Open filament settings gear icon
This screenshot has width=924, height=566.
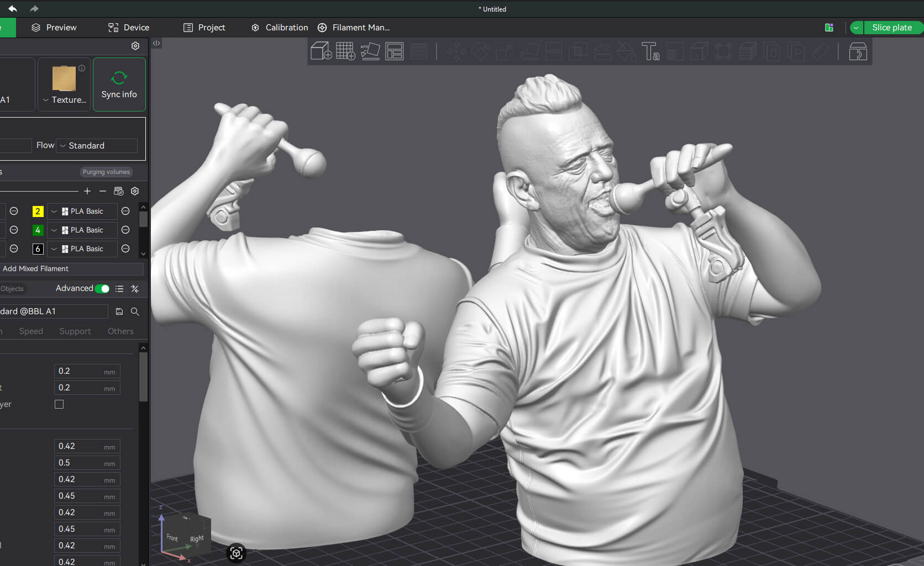[x=135, y=191]
